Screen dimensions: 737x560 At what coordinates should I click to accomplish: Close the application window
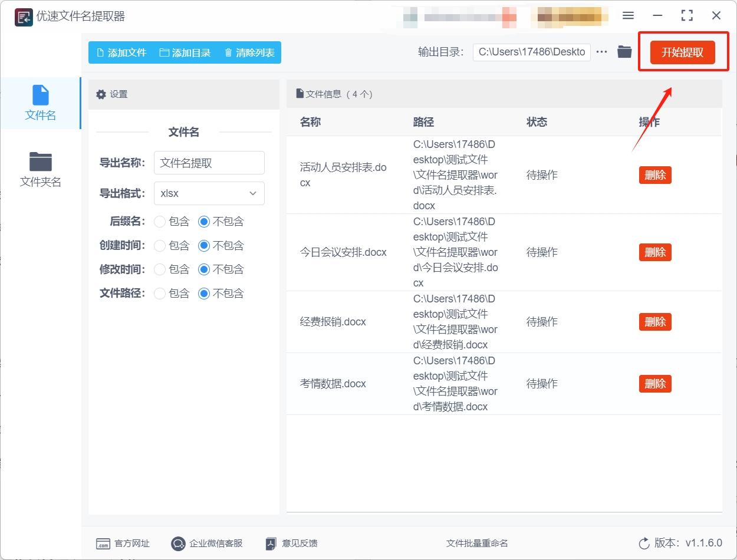[716, 16]
